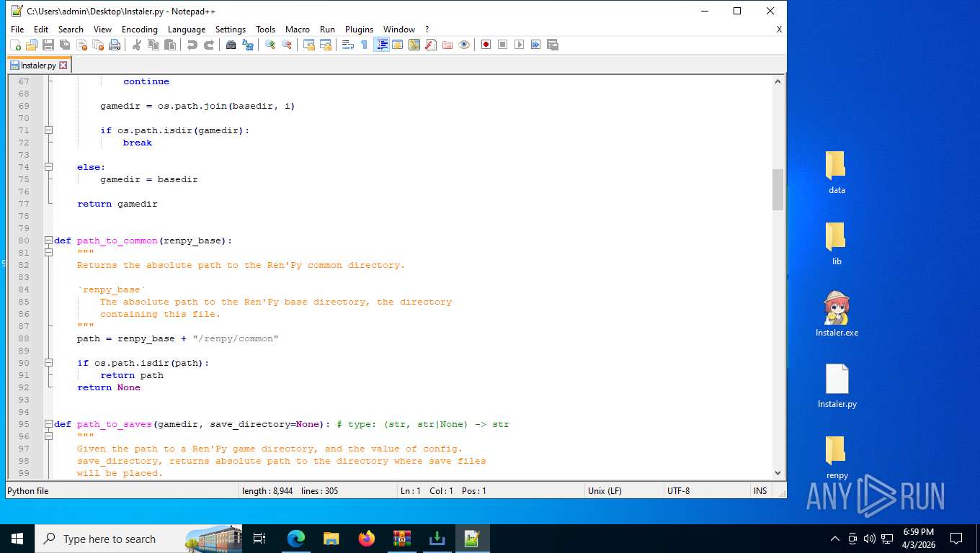Click the scrollbar down arrow
980x553 pixels.
pyautogui.click(x=778, y=473)
